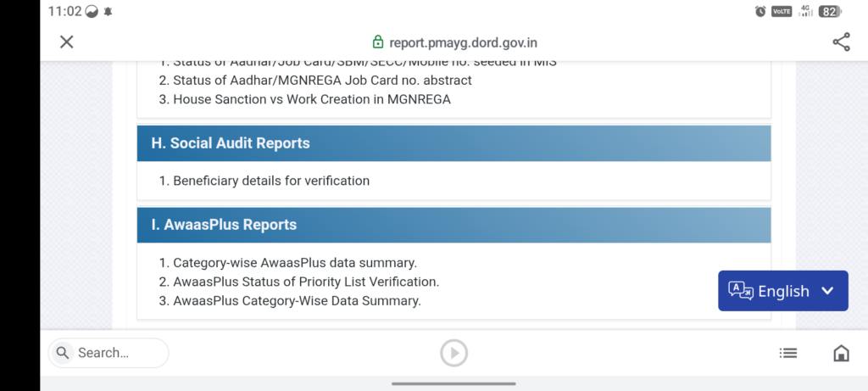This screenshot has width=868, height=391.
Task: Open AwaasPlus Status of Priority List Verification
Action: 306,282
